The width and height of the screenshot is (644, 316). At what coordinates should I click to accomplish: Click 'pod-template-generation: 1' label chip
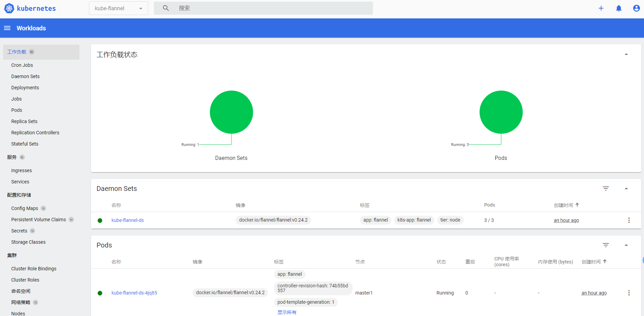coord(306,302)
